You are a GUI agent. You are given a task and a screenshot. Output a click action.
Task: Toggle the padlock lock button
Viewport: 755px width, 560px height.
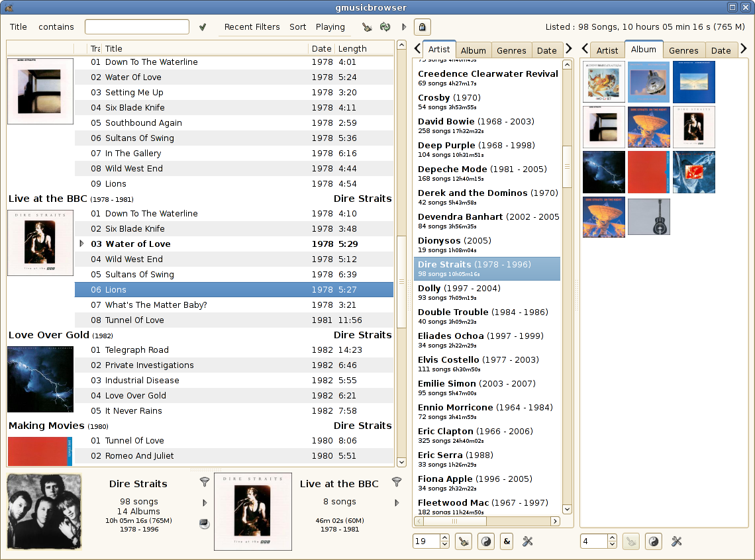(x=422, y=27)
